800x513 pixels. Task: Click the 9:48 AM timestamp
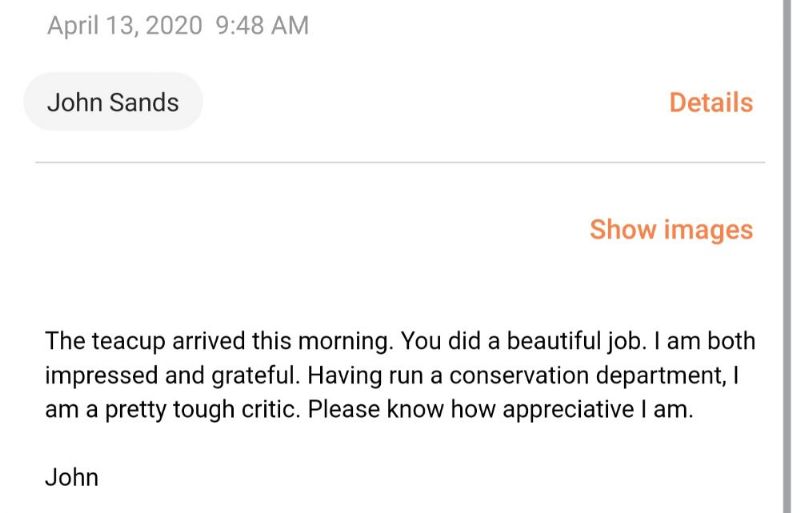tap(262, 26)
